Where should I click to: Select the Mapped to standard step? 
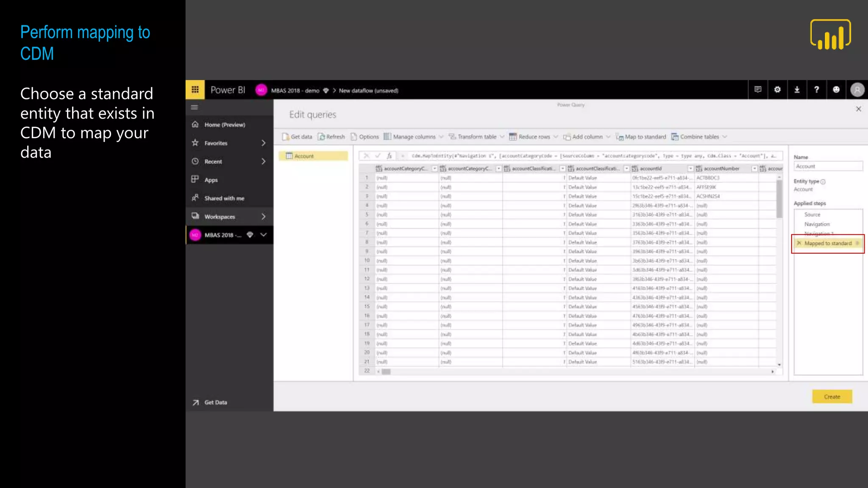coord(828,243)
